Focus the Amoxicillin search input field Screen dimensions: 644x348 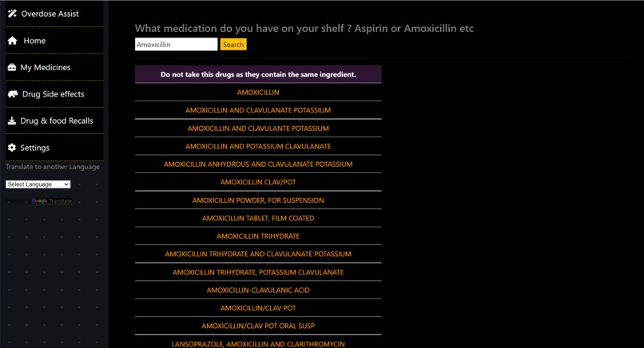point(177,45)
